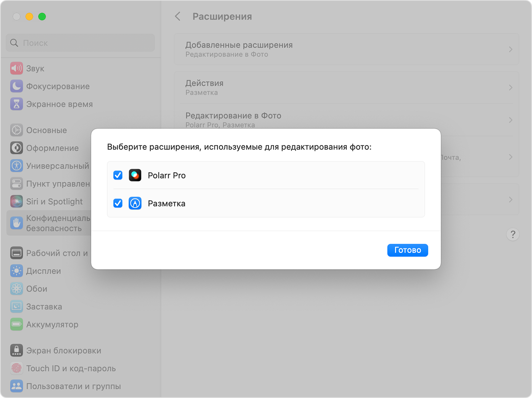Uncheck the Разметка checkbox
Viewport: 532px width, 398px height.
tap(118, 203)
